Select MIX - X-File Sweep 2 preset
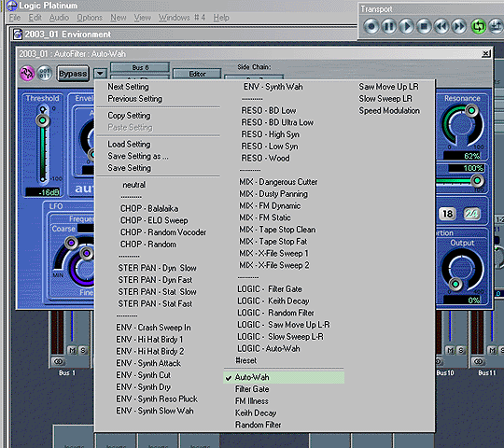The image size is (504, 448). [274, 265]
